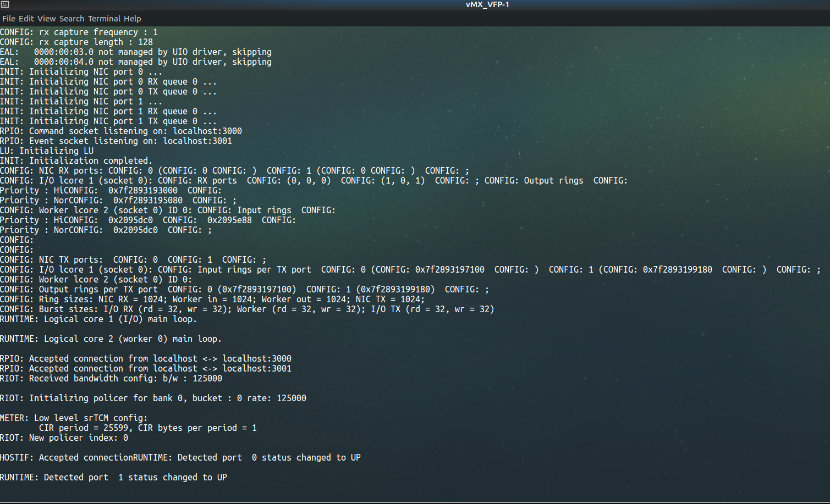The height and width of the screenshot is (504, 830).
Task: Open the File menu
Action: tap(9, 19)
